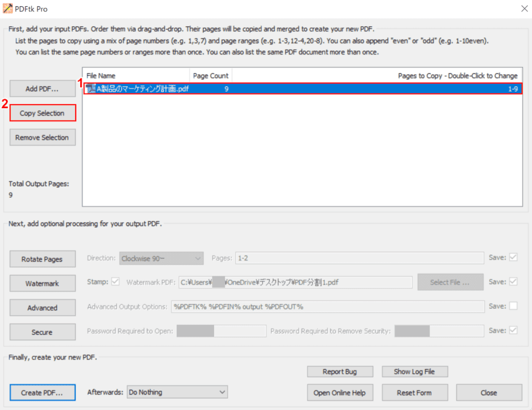Click the Rotate Pages button
This screenshot has height=410, width=532.
point(42,259)
